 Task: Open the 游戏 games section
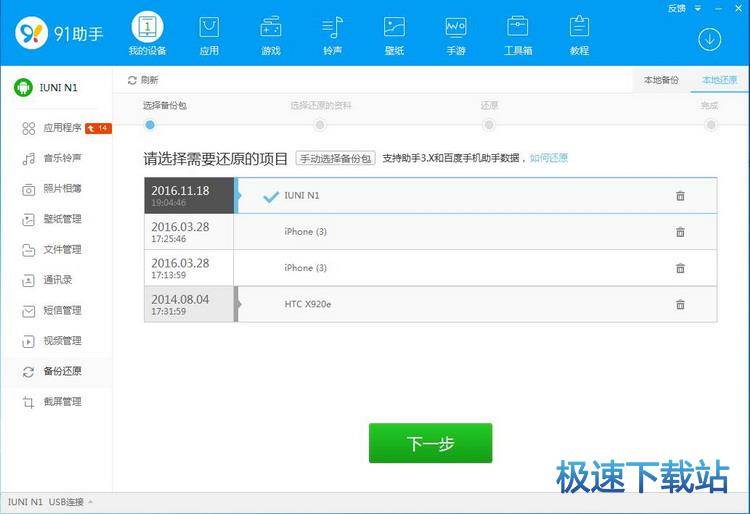(271, 36)
